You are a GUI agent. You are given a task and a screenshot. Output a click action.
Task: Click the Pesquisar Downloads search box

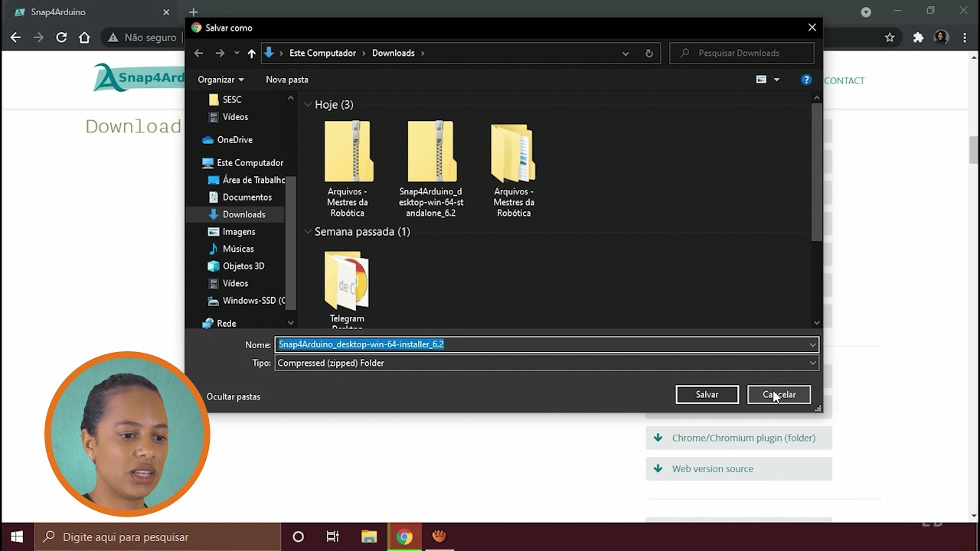coord(742,53)
